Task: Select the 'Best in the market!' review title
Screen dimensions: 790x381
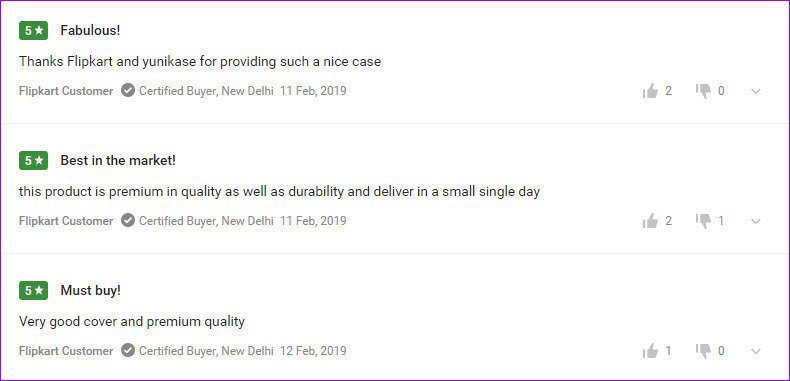Action: point(118,160)
